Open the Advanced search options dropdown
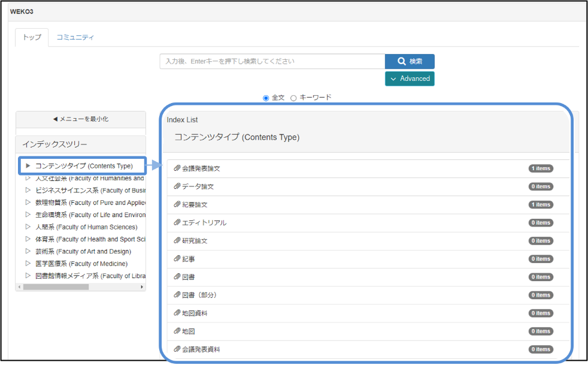This screenshot has width=588, height=365. [x=410, y=79]
